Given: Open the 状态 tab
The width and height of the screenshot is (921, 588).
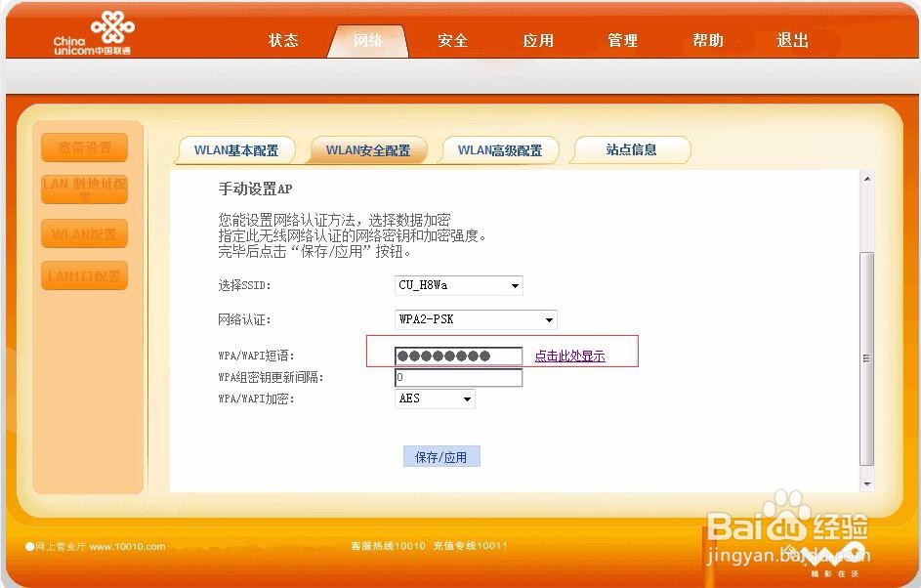Looking at the screenshot, I should click(282, 41).
